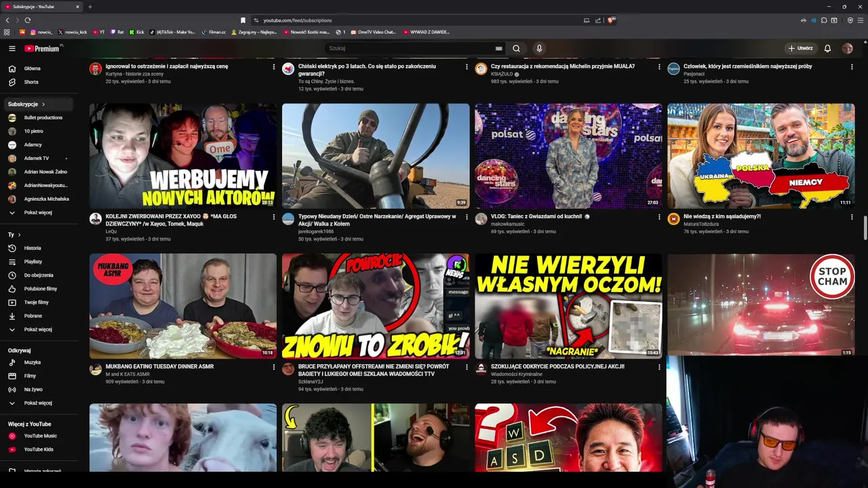Click the Utwórz create button

point(800,49)
